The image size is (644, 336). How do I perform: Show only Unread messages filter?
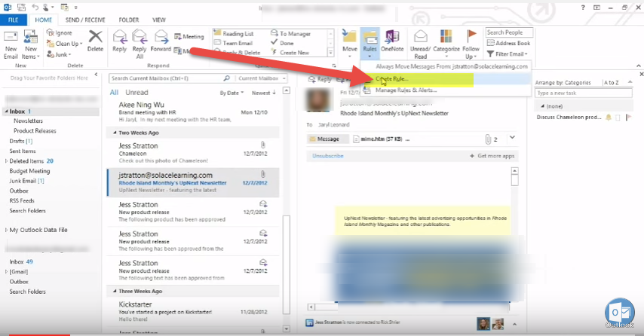click(136, 93)
